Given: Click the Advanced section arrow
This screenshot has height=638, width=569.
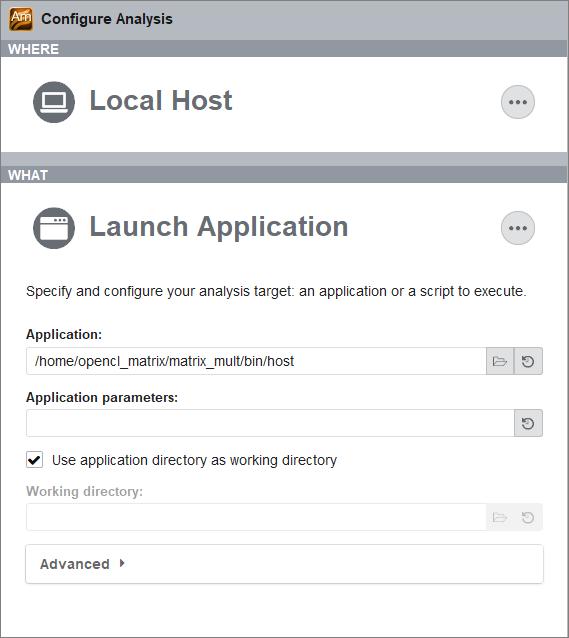Looking at the screenshot, I should 122,564.
